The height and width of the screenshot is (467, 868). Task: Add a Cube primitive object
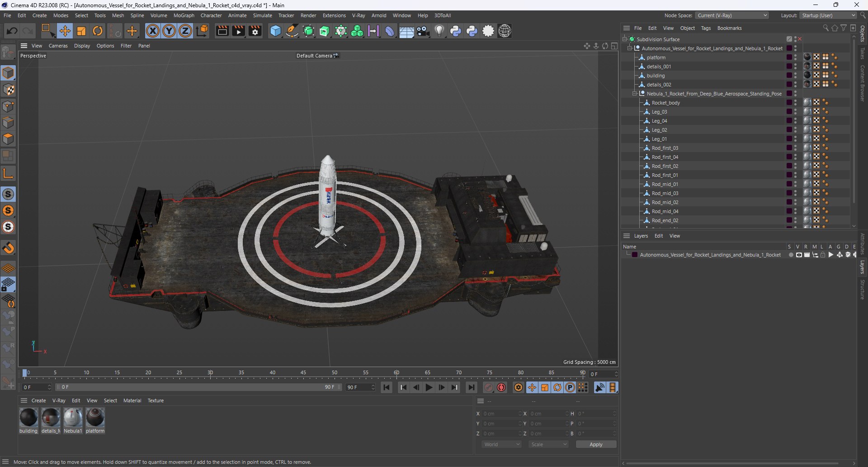pos(275,31)
